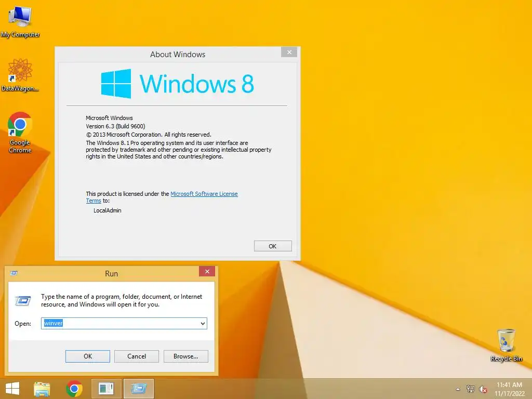
Task: Open the My Computer desktop icon
Action: 20,21
